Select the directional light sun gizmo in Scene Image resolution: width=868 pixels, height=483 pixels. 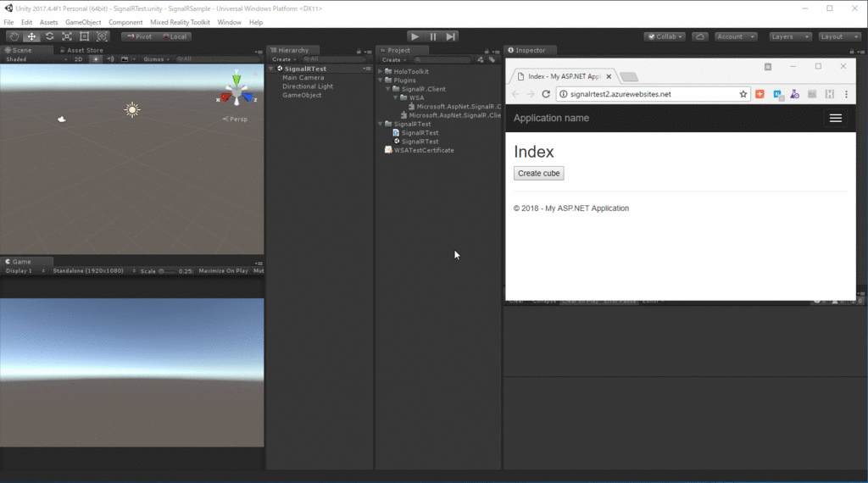point(132,109)
